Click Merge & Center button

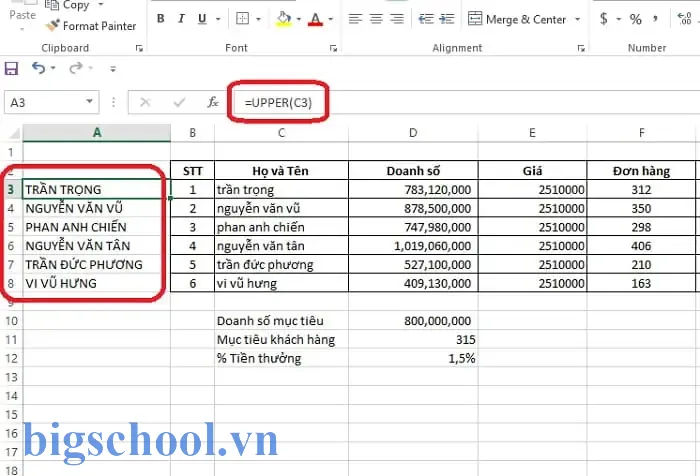pos(517,19)
